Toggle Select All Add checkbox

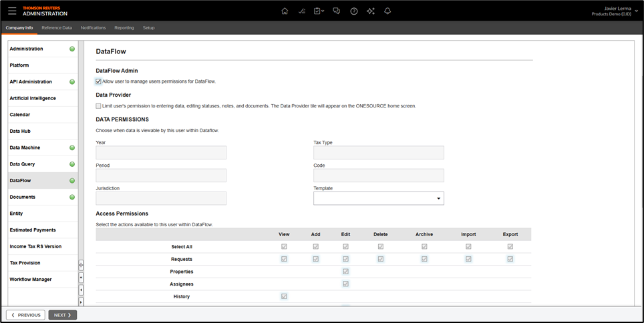[x=315, y=247]
